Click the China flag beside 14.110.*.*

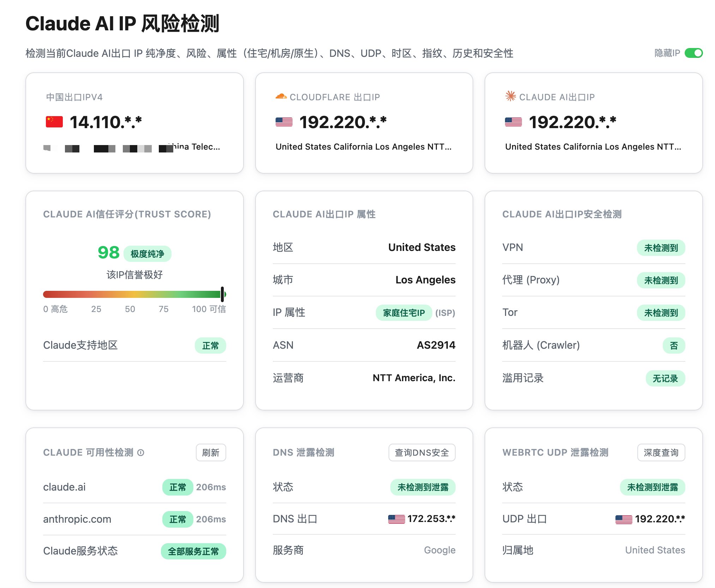(54, 122)
